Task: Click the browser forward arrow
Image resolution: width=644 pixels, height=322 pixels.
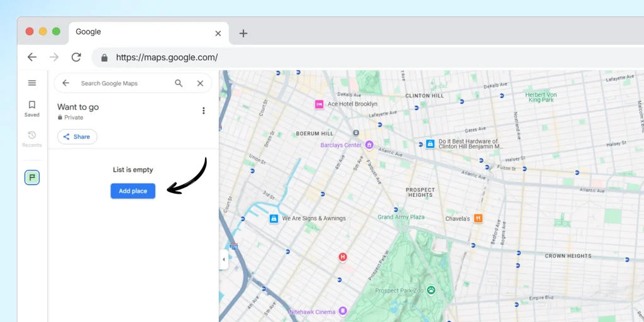Action: click(x=54, y=57)
